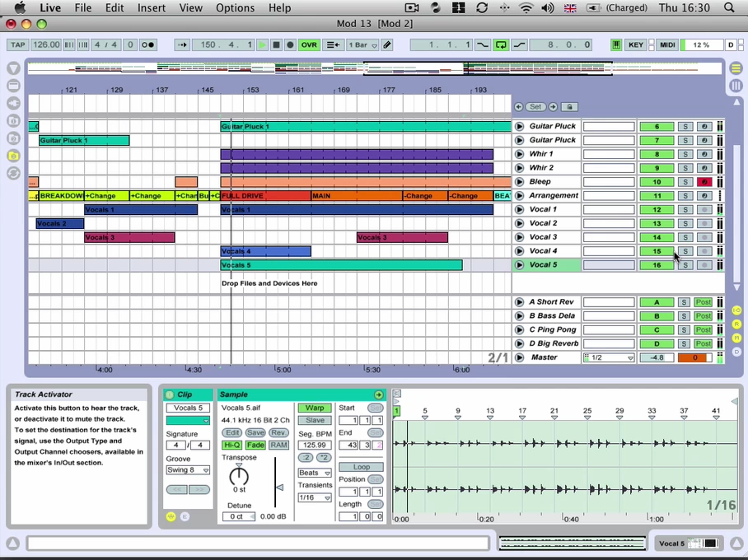Click the Back to Arrangement button
This screenshot has width=748, height=560.
tap(333, 44)
